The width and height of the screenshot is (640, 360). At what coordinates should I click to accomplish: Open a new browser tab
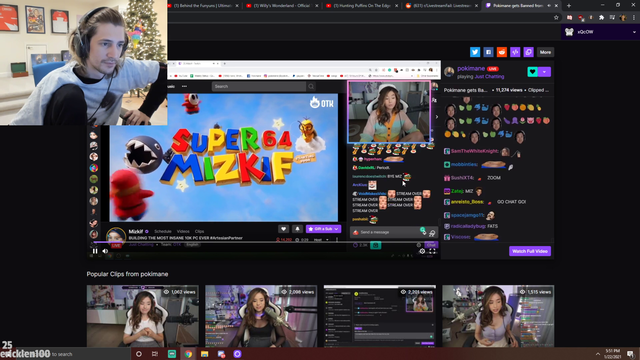point(569,6)
